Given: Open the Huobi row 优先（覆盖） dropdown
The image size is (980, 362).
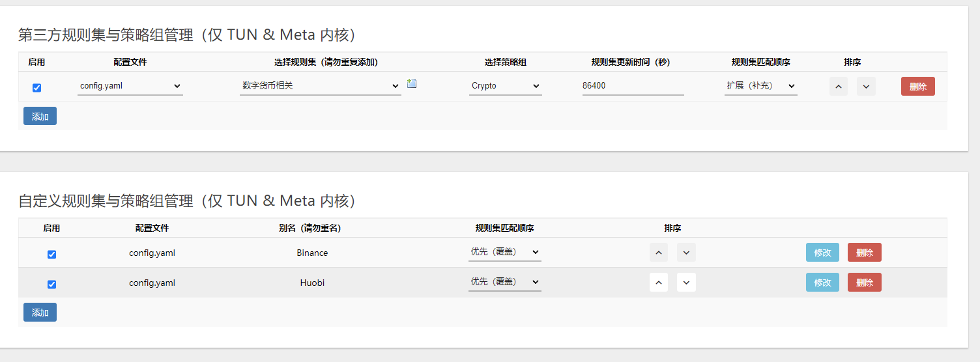Looking at the screenshot, I should click(505, 282).
